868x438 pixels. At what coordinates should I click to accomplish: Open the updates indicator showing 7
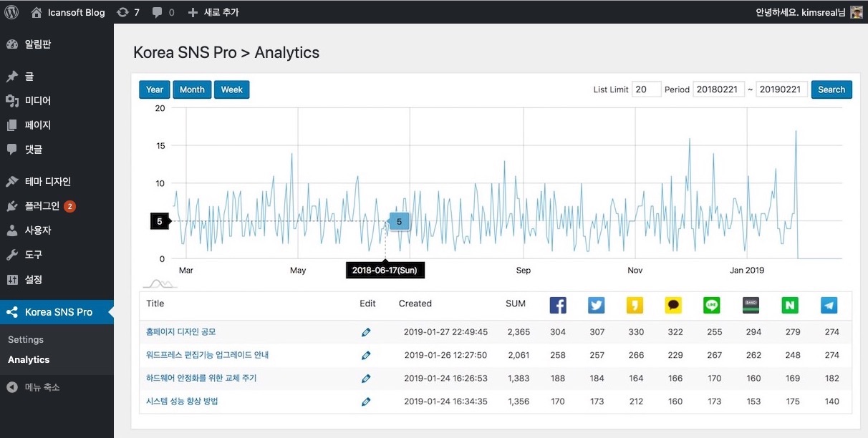127,12
